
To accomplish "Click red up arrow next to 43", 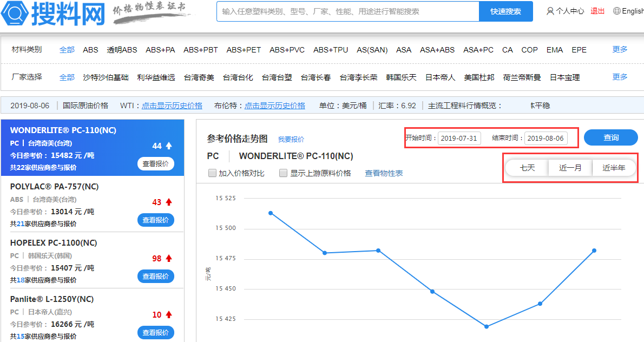I will click(x=169, y=202).
